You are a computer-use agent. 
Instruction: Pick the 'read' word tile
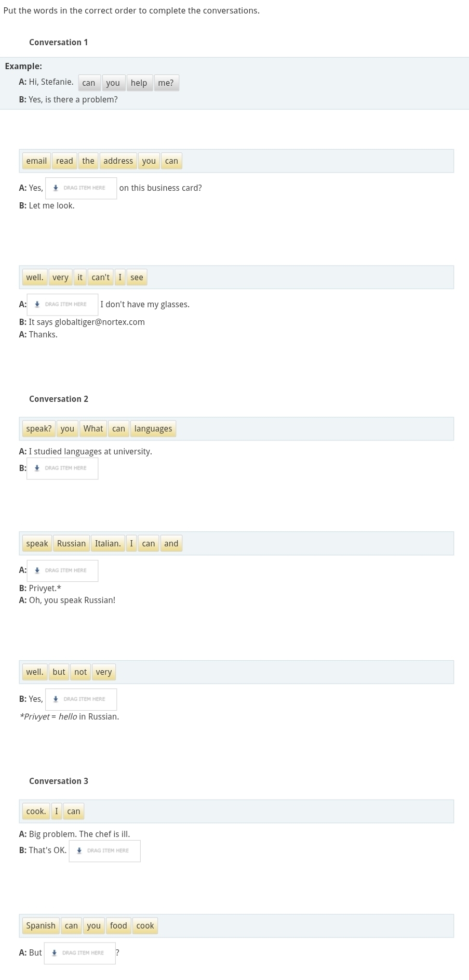64,161
